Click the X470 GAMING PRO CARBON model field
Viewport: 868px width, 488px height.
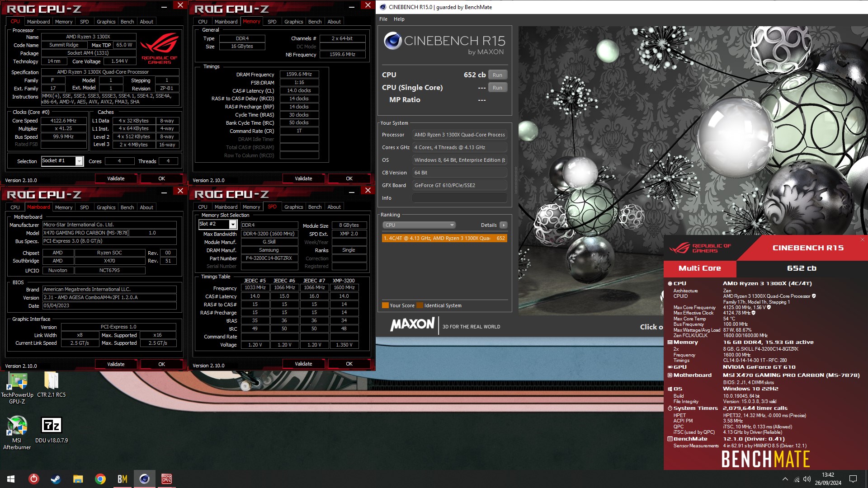(85, 233)
